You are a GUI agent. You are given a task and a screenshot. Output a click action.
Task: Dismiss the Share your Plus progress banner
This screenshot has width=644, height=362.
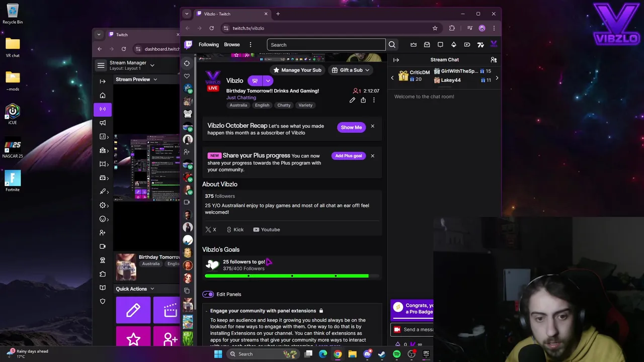372,156
